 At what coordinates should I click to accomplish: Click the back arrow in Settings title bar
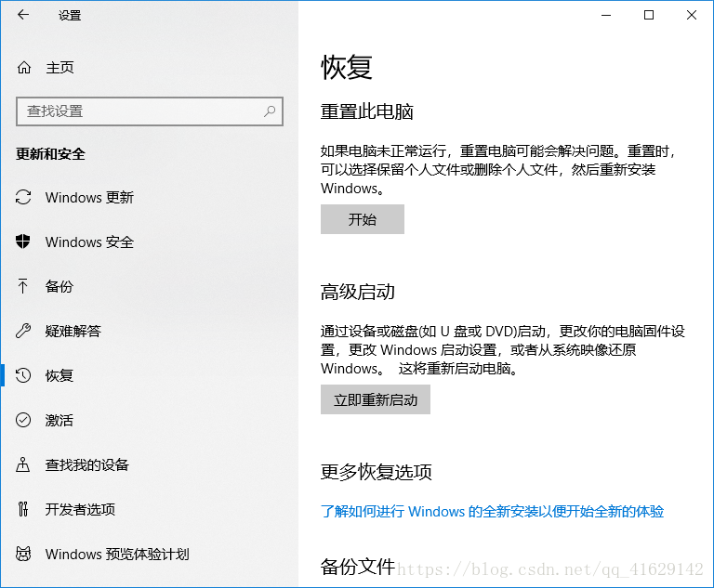pos(23,15)
